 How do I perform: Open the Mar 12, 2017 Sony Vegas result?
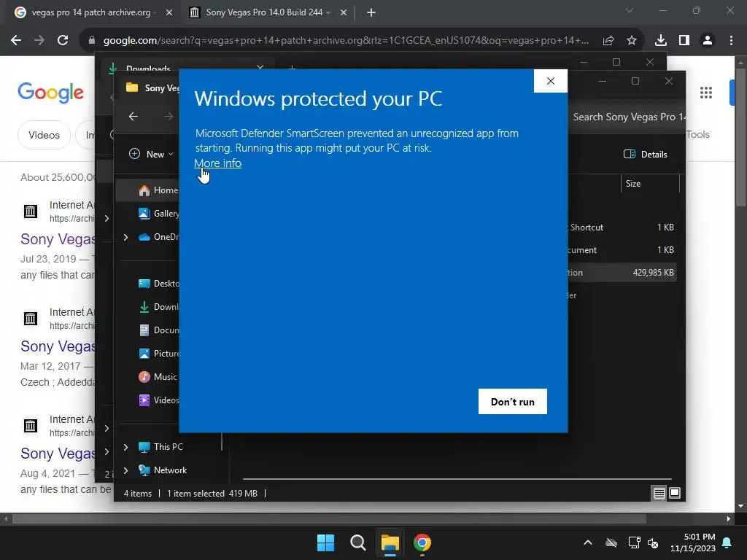58,346
